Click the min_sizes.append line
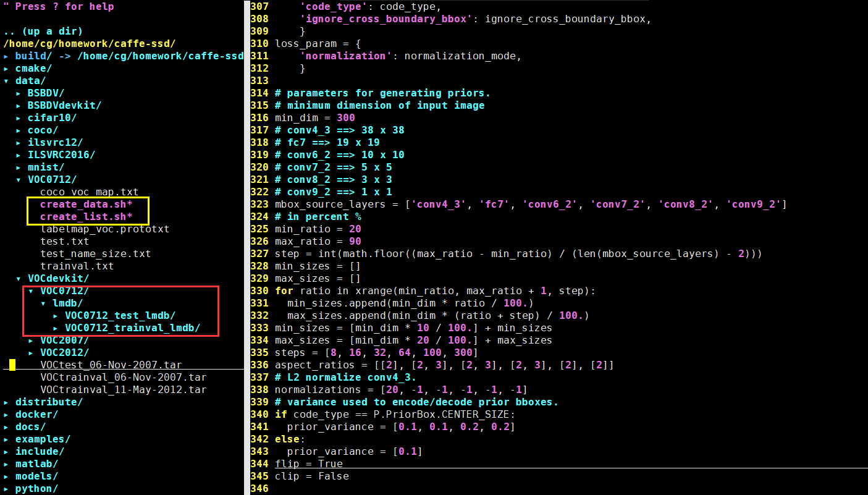The width and height of the screenshot is (868, 495). click(410, 303)
